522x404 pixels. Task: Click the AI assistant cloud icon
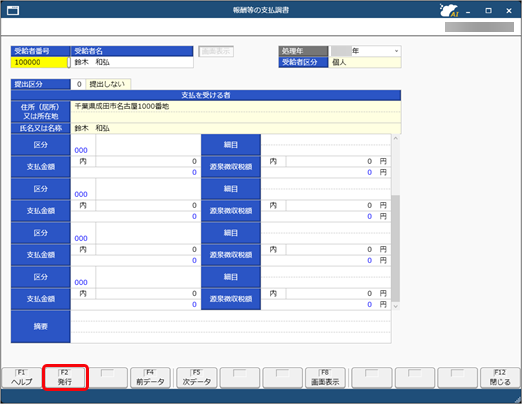click(x=449, y=10)
